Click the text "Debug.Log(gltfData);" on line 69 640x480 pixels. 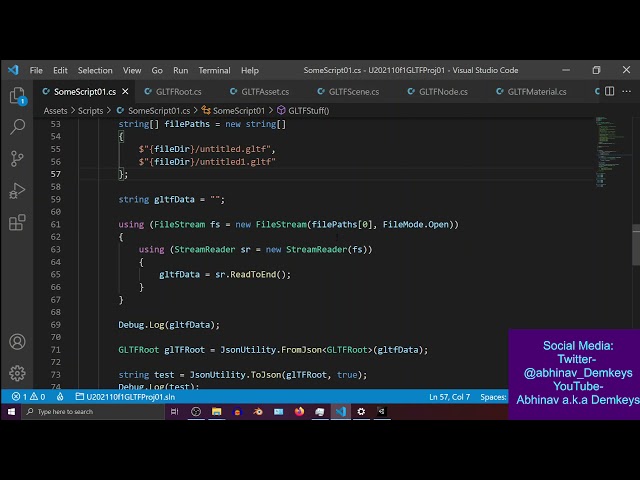coord(169,325)
